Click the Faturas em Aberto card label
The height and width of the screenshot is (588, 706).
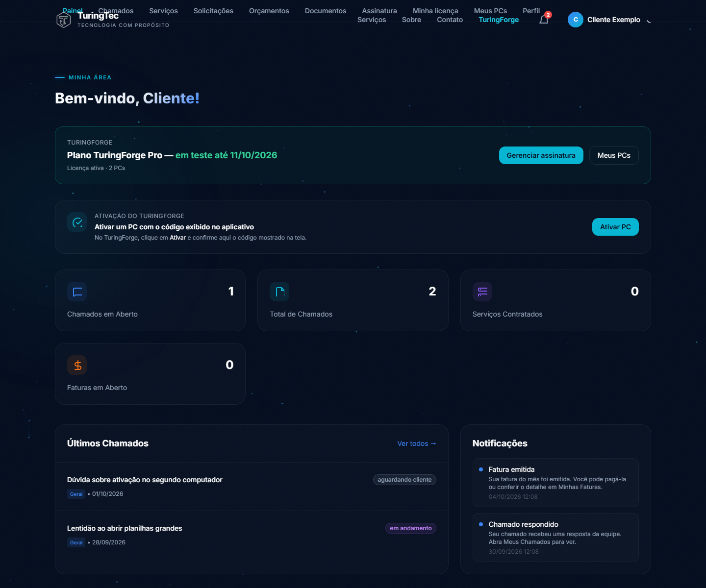(x=97, y=388)
